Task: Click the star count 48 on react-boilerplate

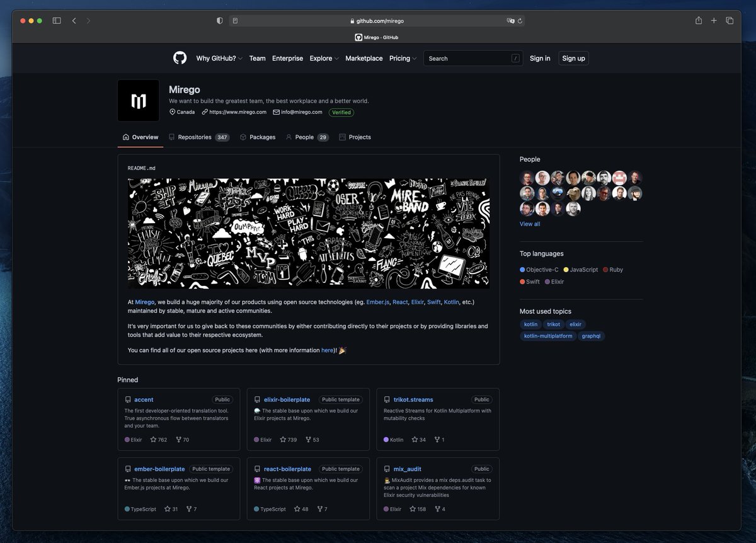Action: [x=301, y=509]
